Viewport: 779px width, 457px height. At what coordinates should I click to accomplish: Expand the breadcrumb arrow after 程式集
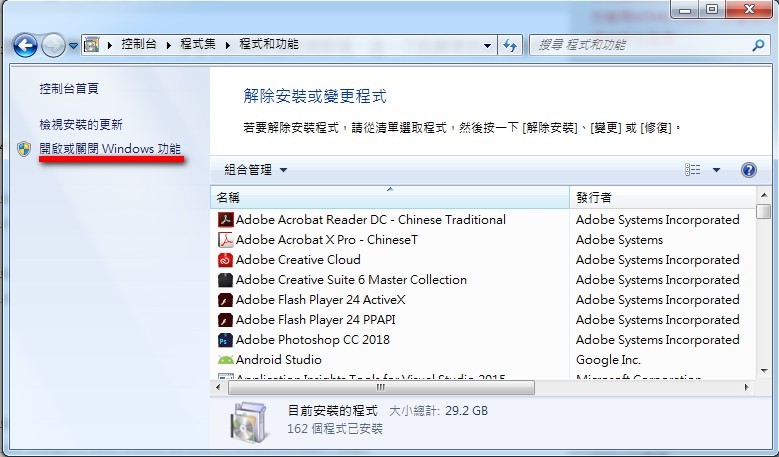pos(228,45)
